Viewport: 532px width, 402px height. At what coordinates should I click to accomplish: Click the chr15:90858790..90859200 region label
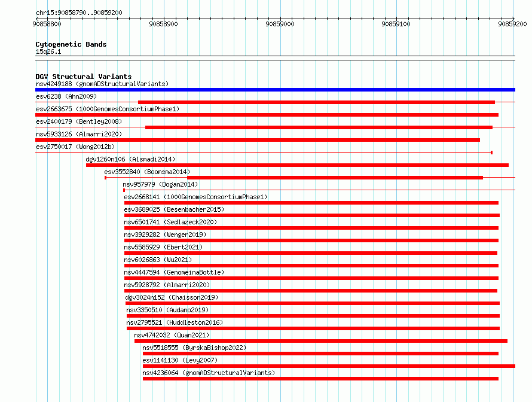point(79,13)
